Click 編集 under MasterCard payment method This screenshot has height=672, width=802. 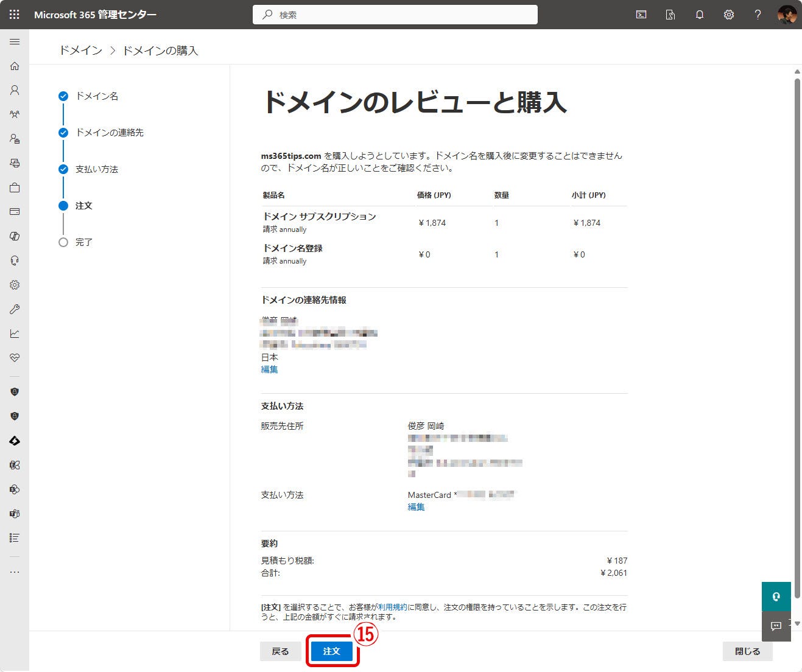pos(416,507)
